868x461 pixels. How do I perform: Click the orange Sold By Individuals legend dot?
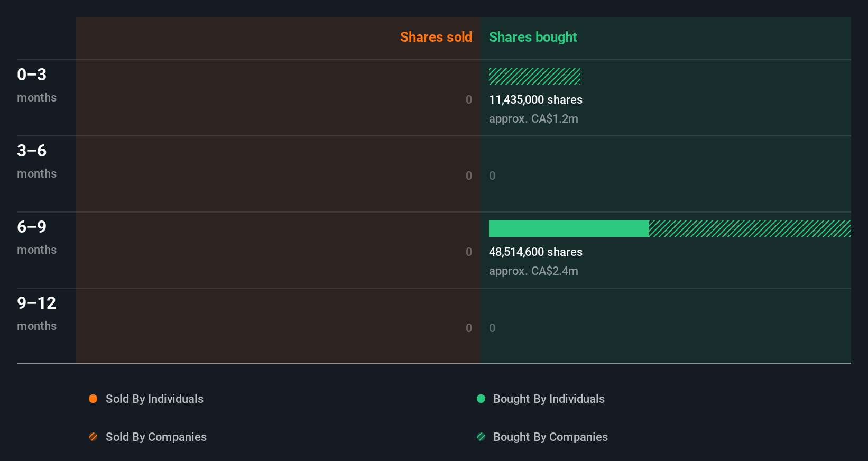tap(93, 399)
